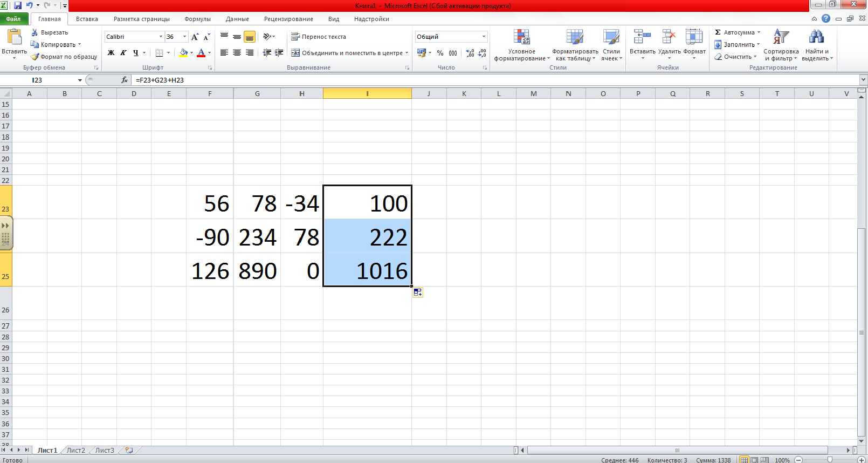This screenshot has width=868, height=463.
Task: Adjust the zoom slider at 100%
Action: point(830,460)
